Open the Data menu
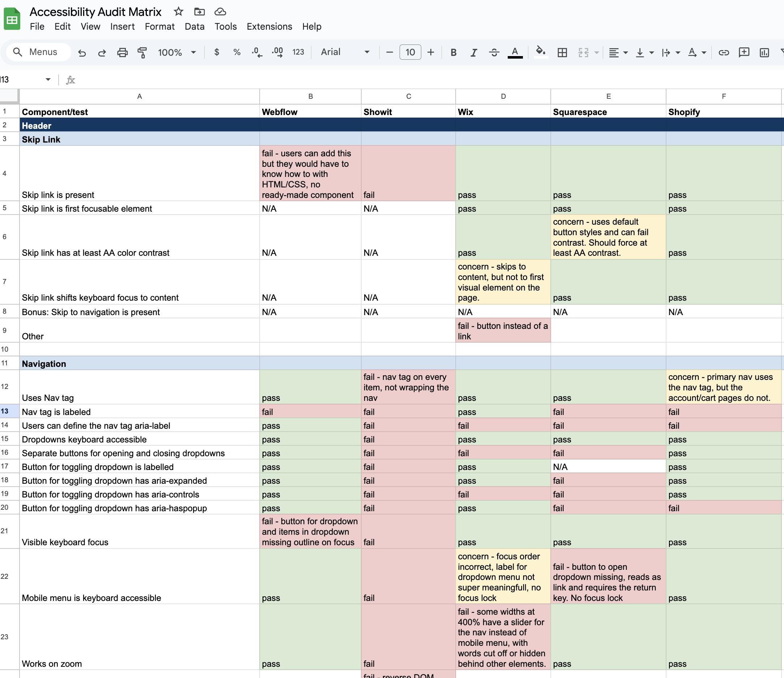The width and height of the screenshot is (784, 678). pos(195,26)
